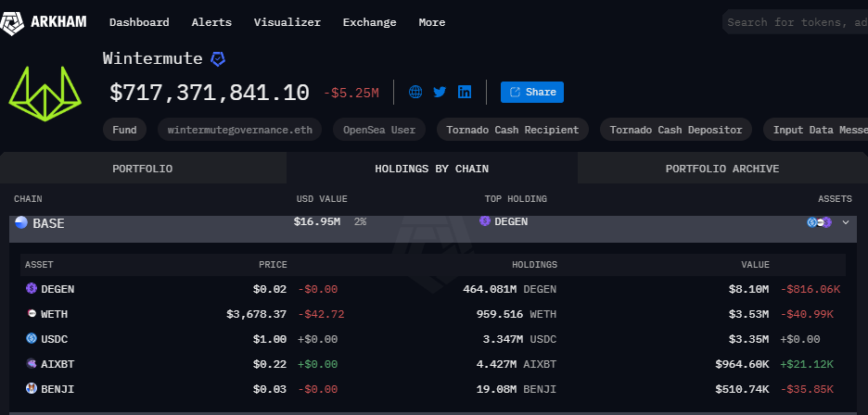Click the $8.10M DEGEN value
This screenshot has height=415, width=868.
coord(748,289)
